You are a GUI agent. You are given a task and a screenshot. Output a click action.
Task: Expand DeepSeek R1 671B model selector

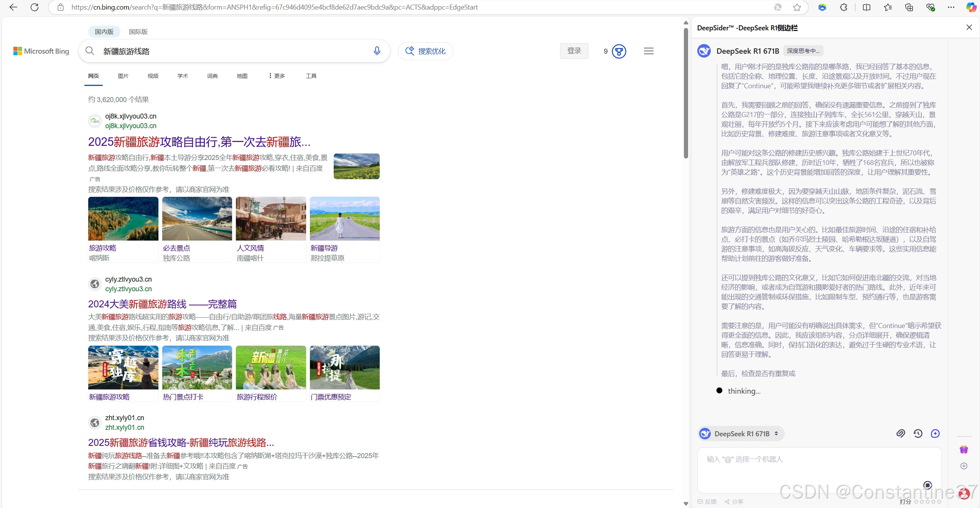(741, 434)
